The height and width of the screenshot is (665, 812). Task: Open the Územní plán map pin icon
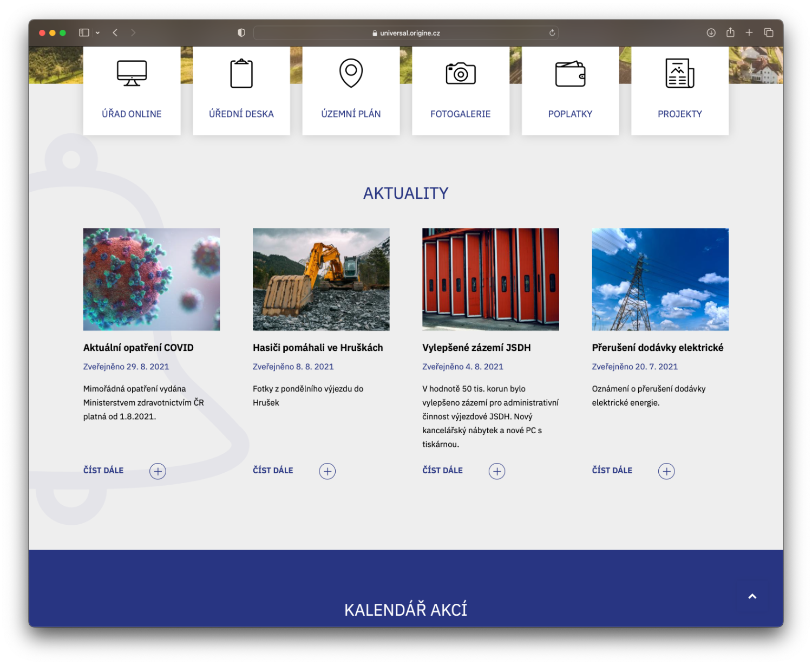pyautogui.click(x=351, y=73)
